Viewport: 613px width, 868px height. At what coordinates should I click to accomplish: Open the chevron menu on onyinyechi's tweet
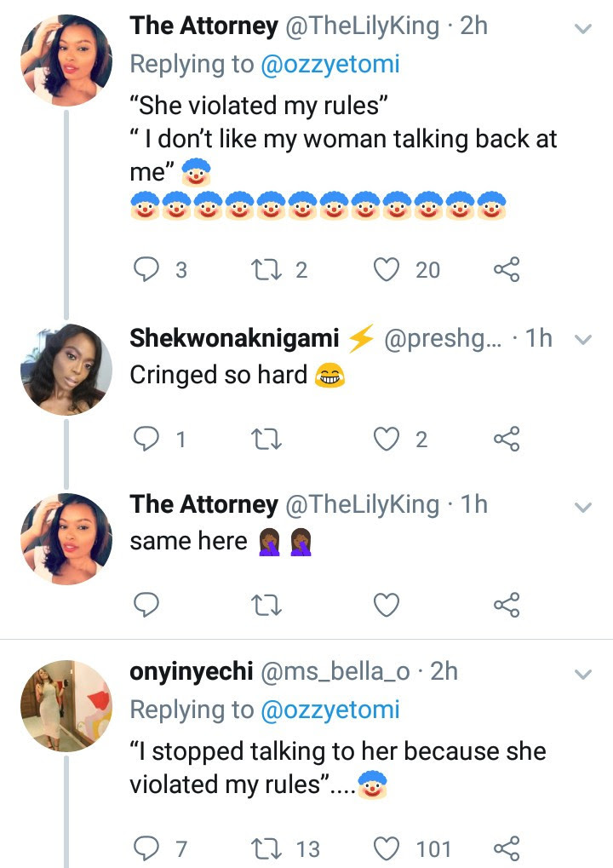click(x=583, y=674)
